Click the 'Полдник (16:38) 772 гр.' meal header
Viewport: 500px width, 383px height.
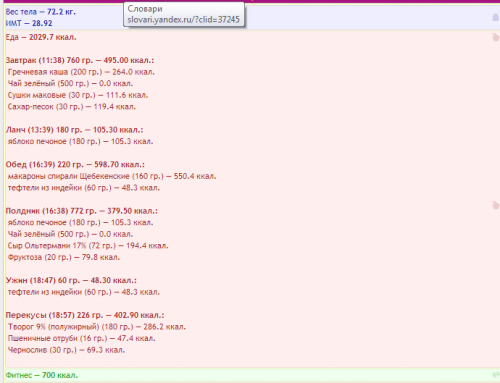point(82,211)
